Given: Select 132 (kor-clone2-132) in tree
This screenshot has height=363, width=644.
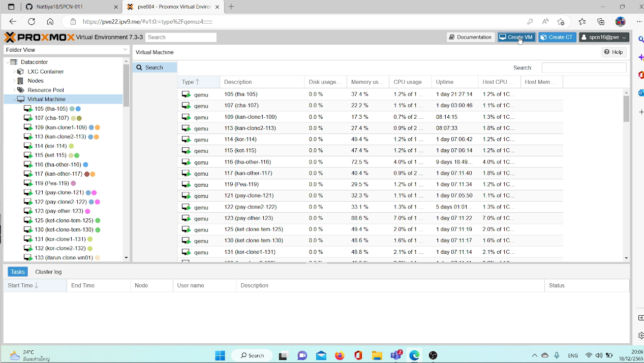Looking at the screenshot, I should pos(60,248).
